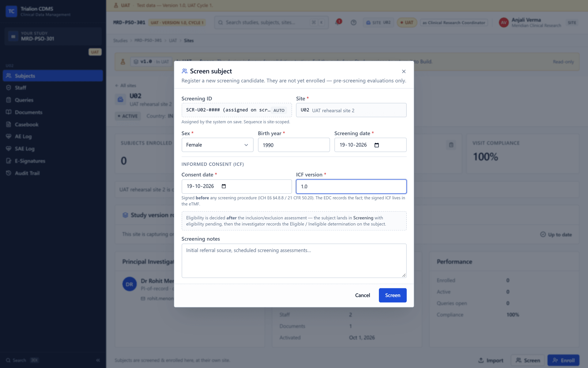Viewport: 588px width, 368px height.
Task: Go back via All sites link
Action: 126,86
